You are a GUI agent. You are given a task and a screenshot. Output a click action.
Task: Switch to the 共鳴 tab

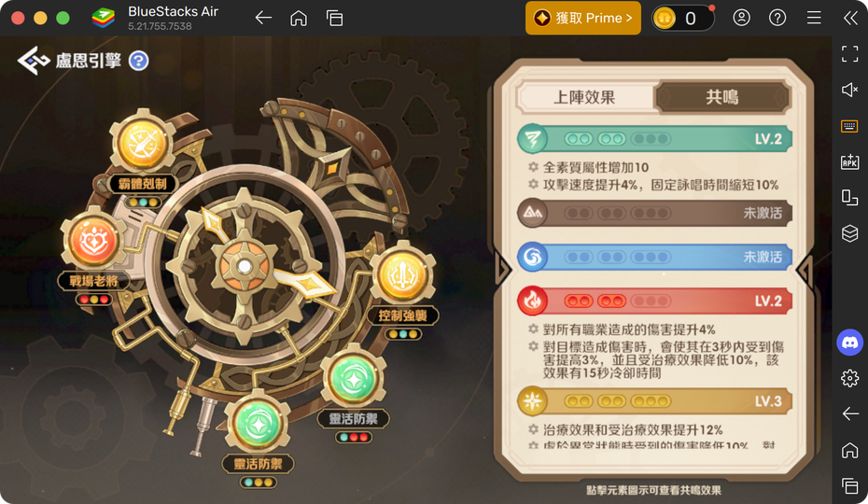pyautogui.click(x=721, y=97)
